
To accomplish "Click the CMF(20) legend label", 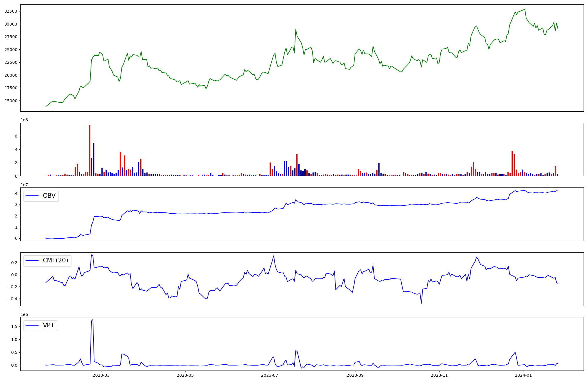I will (55, 261).
